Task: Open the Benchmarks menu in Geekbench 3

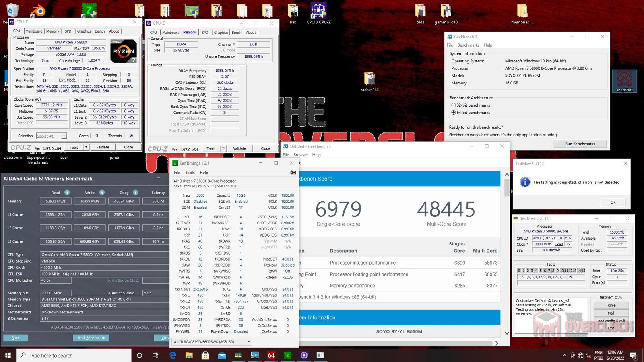Action: click(x=468, y=45)
